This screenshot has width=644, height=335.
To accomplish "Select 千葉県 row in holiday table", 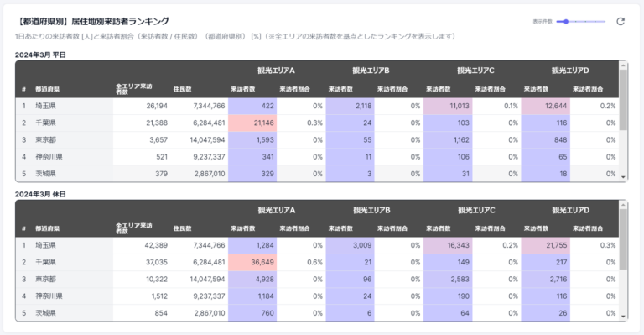I will pos(317,262).
